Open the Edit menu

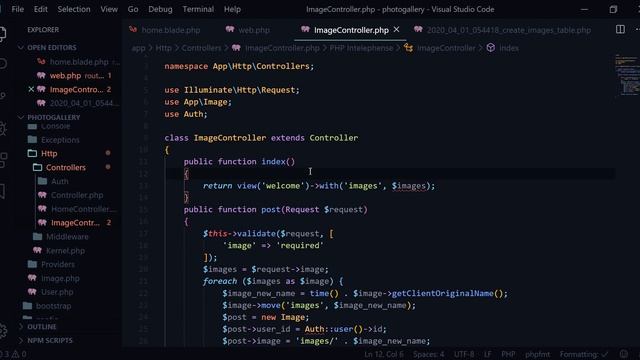(x=40, y=9)
